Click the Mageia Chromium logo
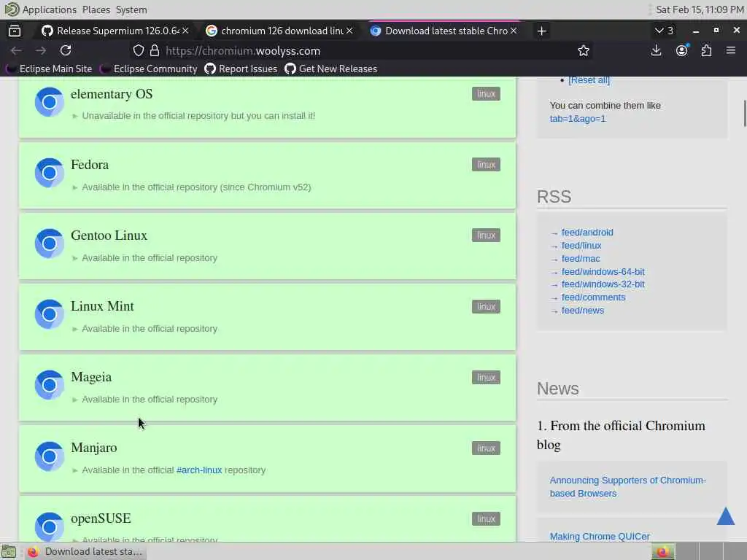The width and height of the screenshot is (747, 560). pos(49,385)
